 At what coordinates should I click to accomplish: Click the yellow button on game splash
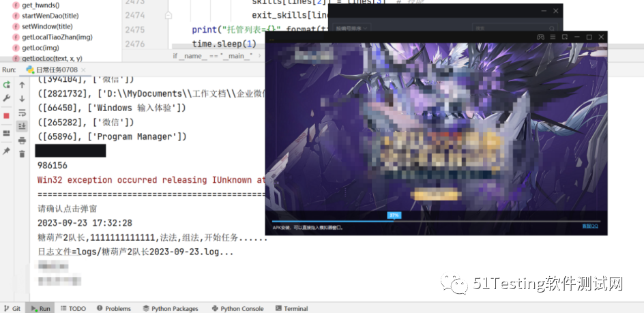(435, 195)
